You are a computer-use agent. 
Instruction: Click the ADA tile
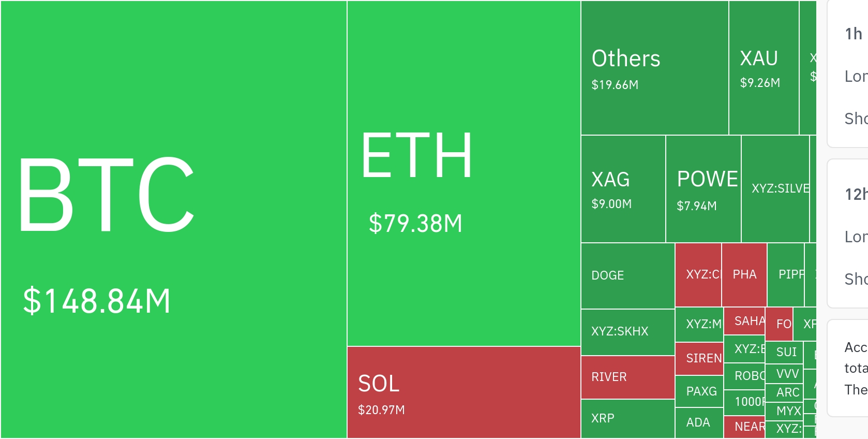[699, 422]
